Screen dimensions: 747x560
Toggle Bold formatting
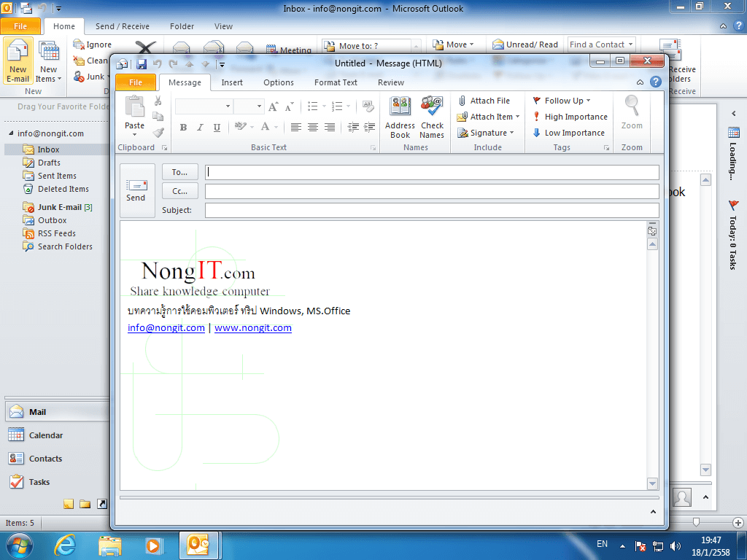coord(183,127)
